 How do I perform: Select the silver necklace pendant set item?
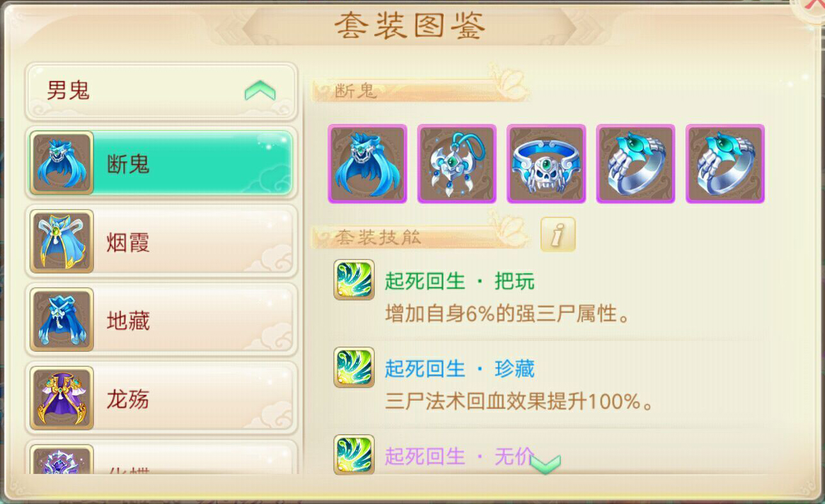457,164
